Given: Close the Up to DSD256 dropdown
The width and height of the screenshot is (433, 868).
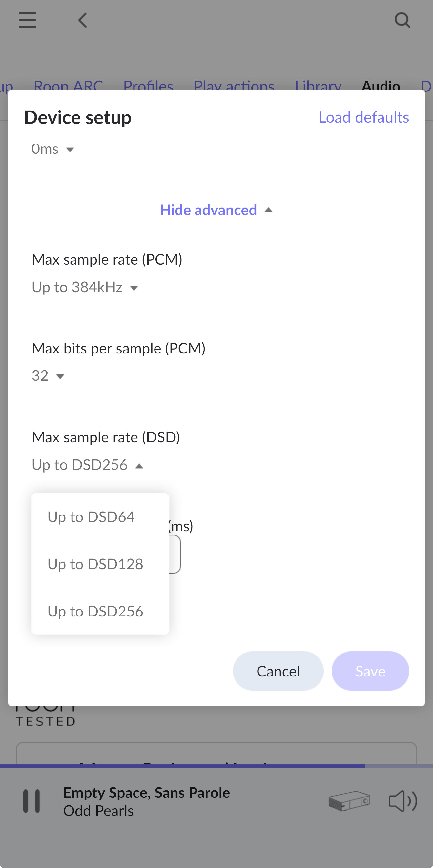Looking at the screenshot, I should pos(88,465).
